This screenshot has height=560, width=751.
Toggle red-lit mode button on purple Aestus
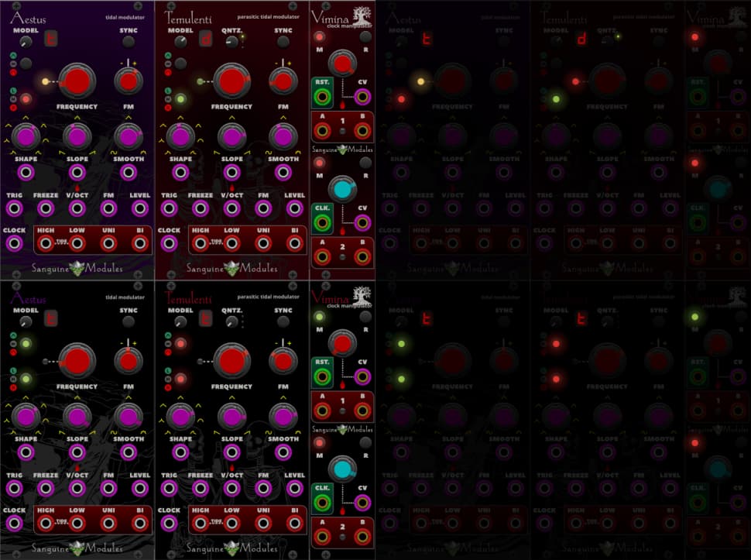26,99
